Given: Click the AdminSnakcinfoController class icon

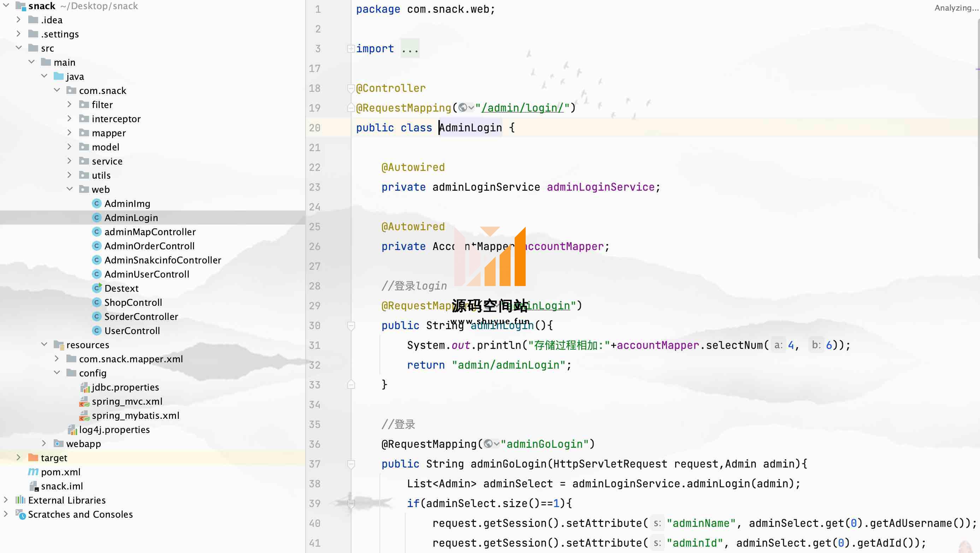Looking at the screenshot, I should point(97,260).
